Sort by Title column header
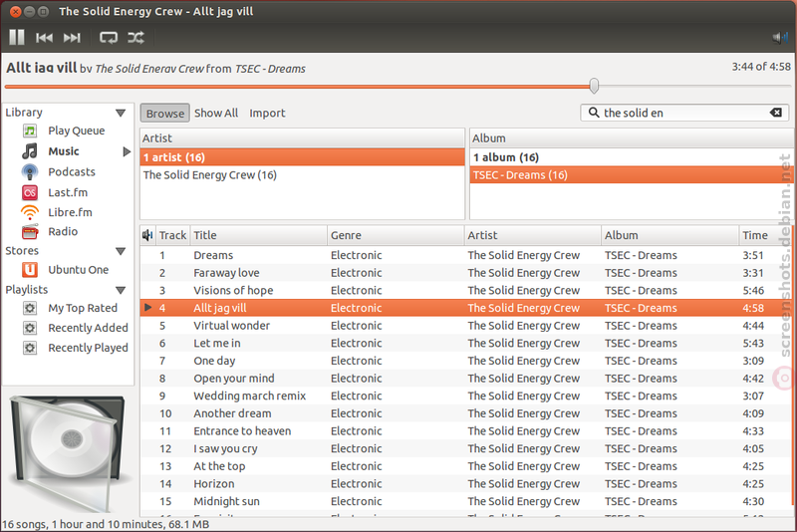Image resolution: width=797 pixels, height=532 pixels. pos(259,235)
